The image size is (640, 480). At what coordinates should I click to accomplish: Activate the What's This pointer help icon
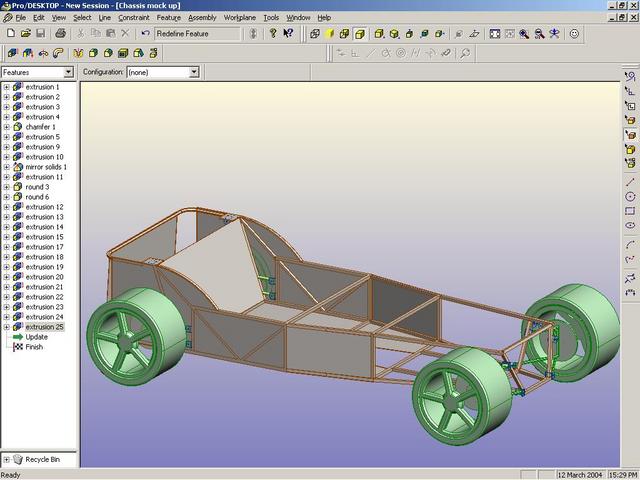(288, 33)
